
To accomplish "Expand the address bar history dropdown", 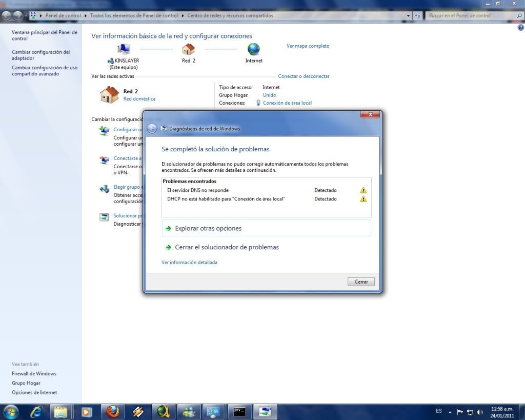I will coord(409,16).
